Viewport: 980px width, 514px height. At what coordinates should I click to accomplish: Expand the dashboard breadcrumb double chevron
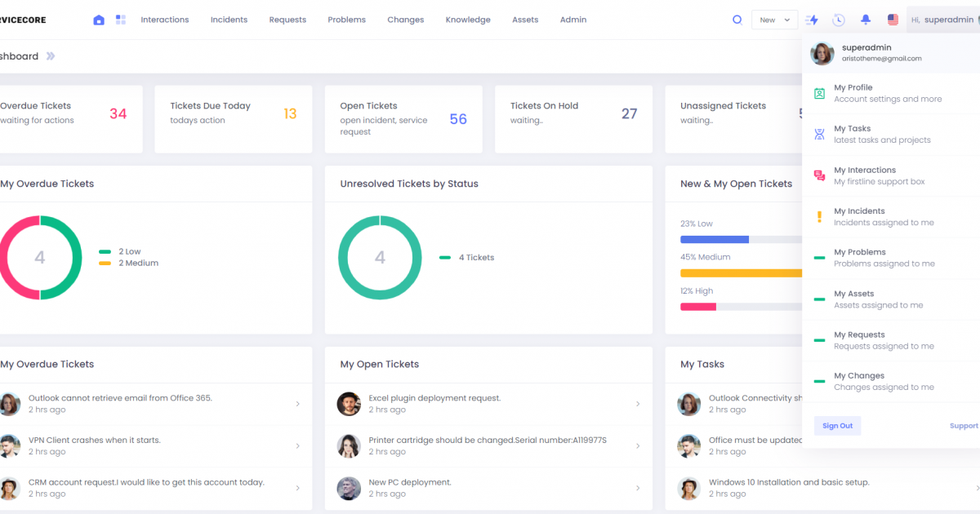51,56
